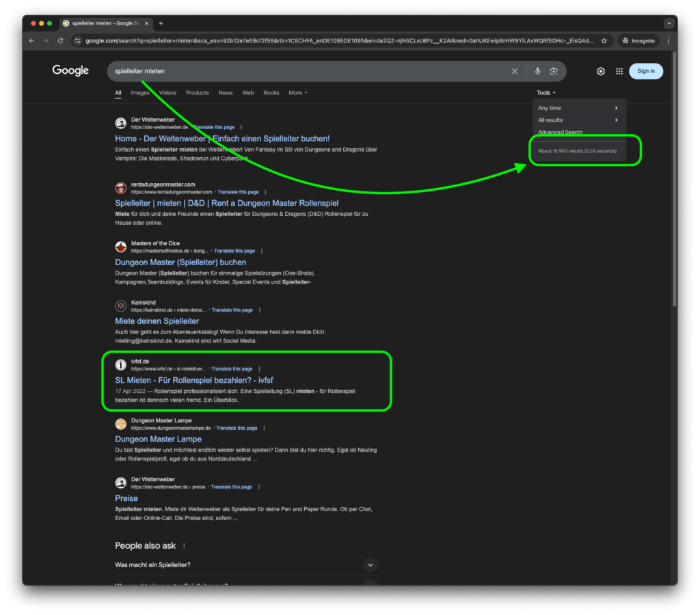The height and width of the screenshot is (615, 700).
Task: Open the Incognito indicator
Action: [638, 40]
